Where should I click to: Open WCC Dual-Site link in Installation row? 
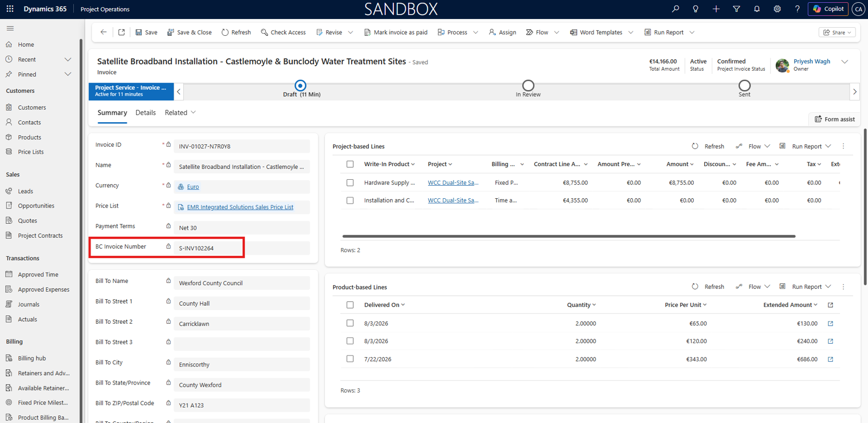(453, 200)
